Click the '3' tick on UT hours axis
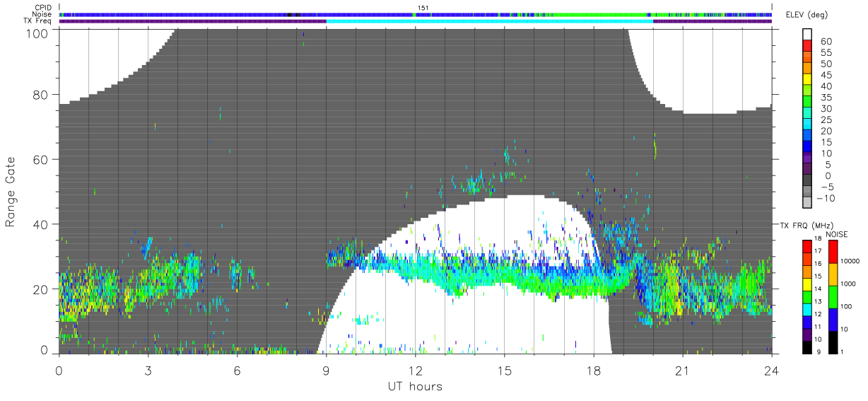Image resolution: width=868 pixels, height=401 pixels. click(x=148, y=370)
